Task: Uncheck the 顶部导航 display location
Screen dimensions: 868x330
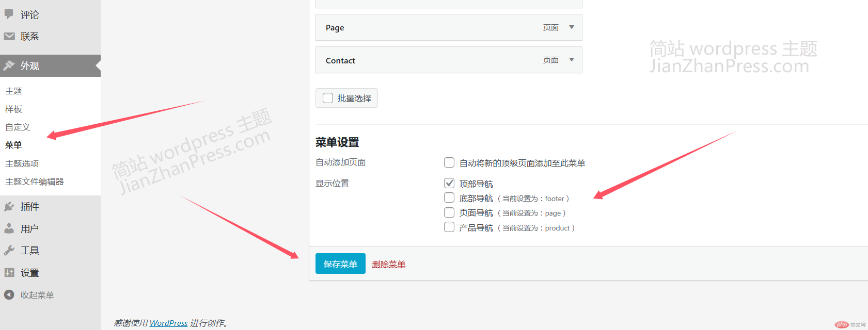Action: click(x=449, y=183)
